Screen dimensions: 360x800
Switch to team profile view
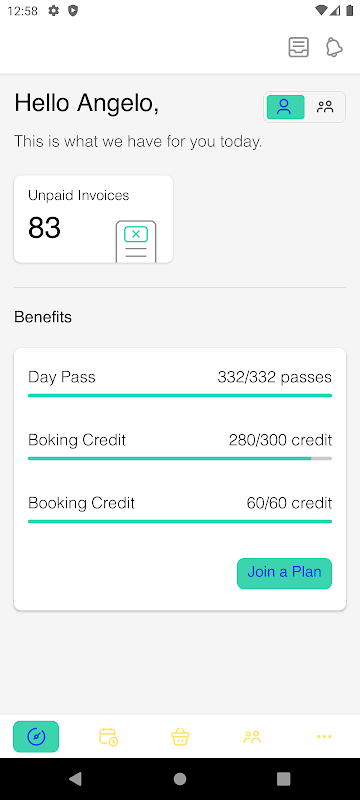pyautogui.click(x=325, y=107)
